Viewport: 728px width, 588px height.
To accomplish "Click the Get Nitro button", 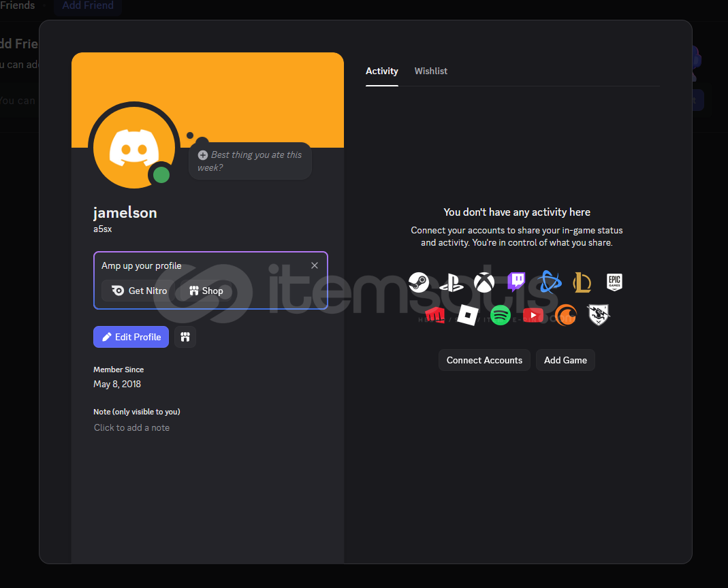I will pos(139,291).
